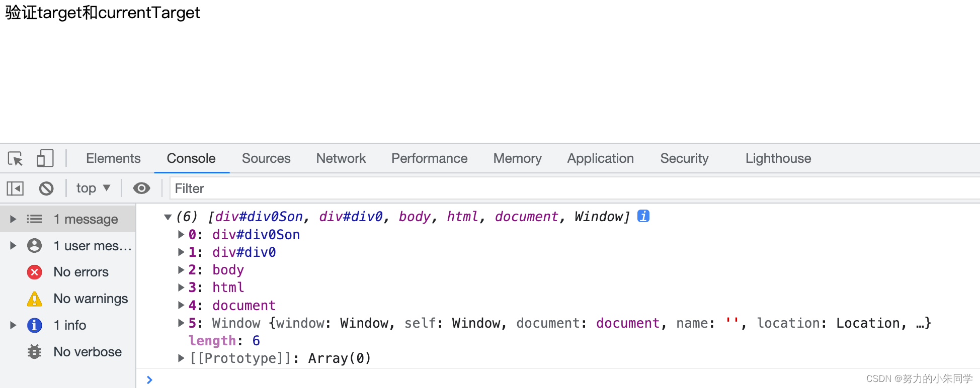This screenshot has width=980, height=388.
Task: Click the bug icon for No verbose
Action: (34, 352)
